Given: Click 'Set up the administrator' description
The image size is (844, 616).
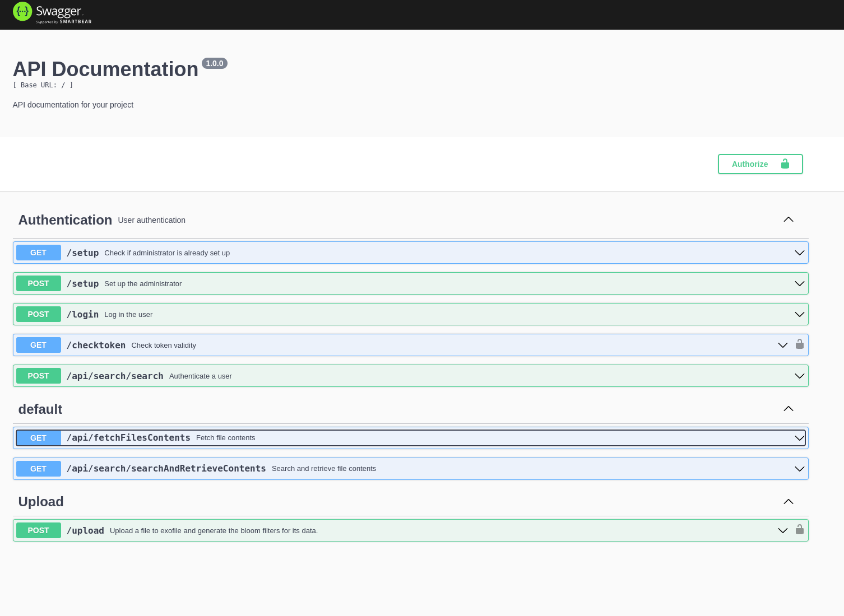Looking at the screenshot, I should [x=143, y=284].
